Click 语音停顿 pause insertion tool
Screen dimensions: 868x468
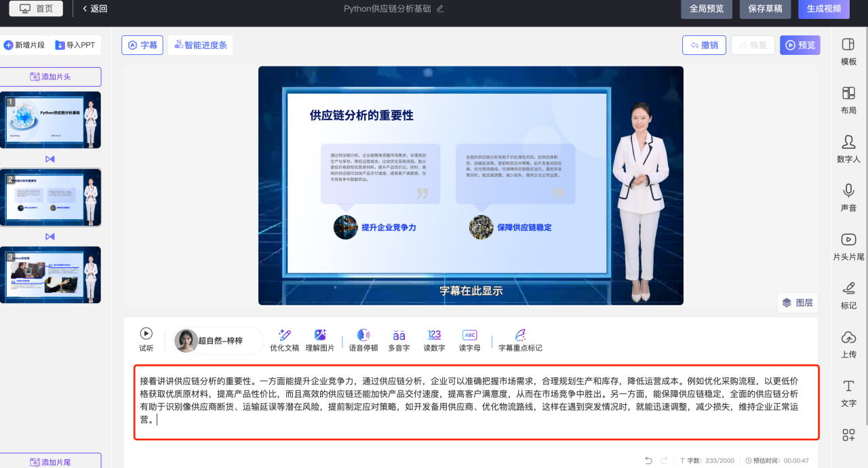363,335
